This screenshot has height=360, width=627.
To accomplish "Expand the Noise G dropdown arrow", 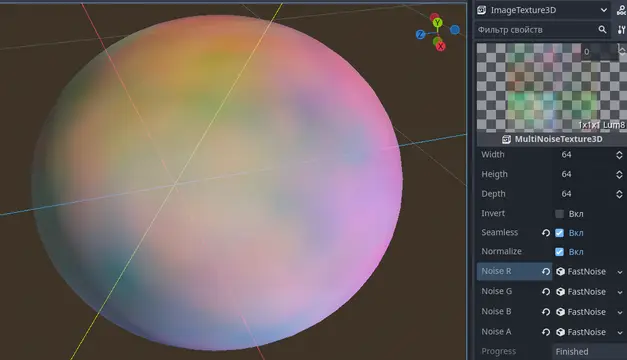I will click(620, 292).
